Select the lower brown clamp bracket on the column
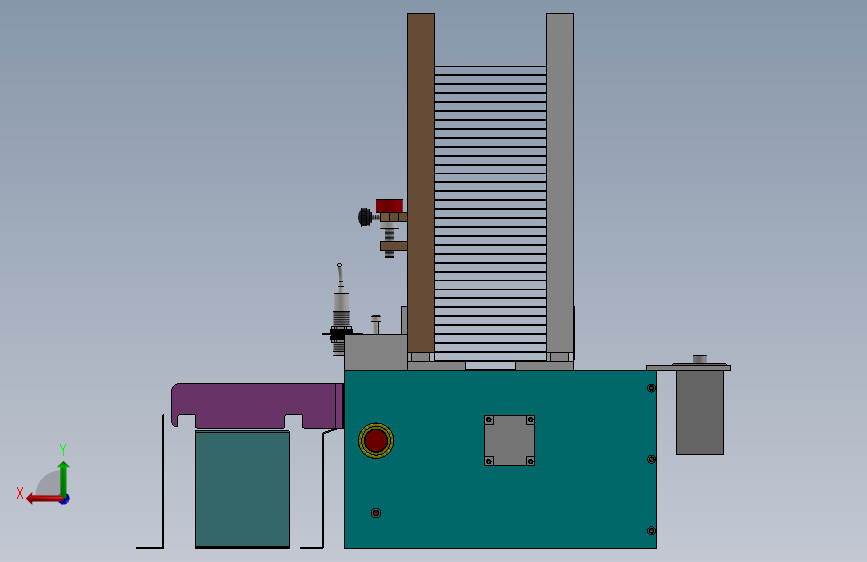This screenshot has width=867, height=562. coord(394,246)
